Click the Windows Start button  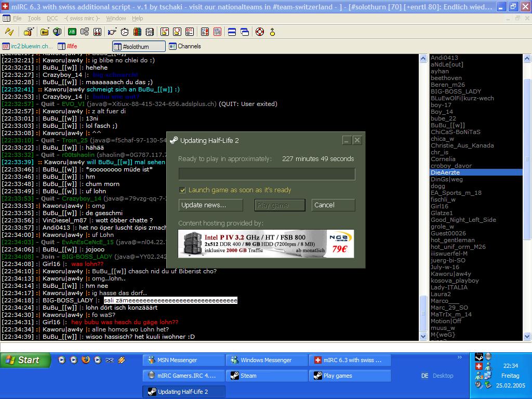[25, 360]
